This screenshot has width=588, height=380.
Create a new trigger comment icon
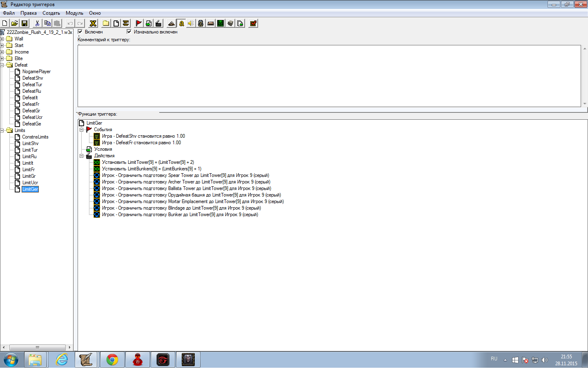click(126, 23)
